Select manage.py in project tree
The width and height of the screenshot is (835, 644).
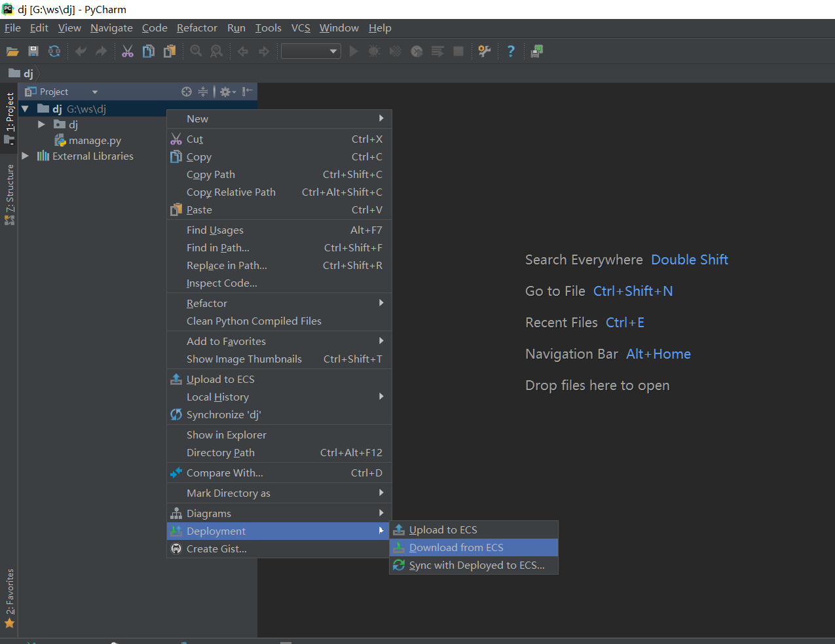point(88,140)
